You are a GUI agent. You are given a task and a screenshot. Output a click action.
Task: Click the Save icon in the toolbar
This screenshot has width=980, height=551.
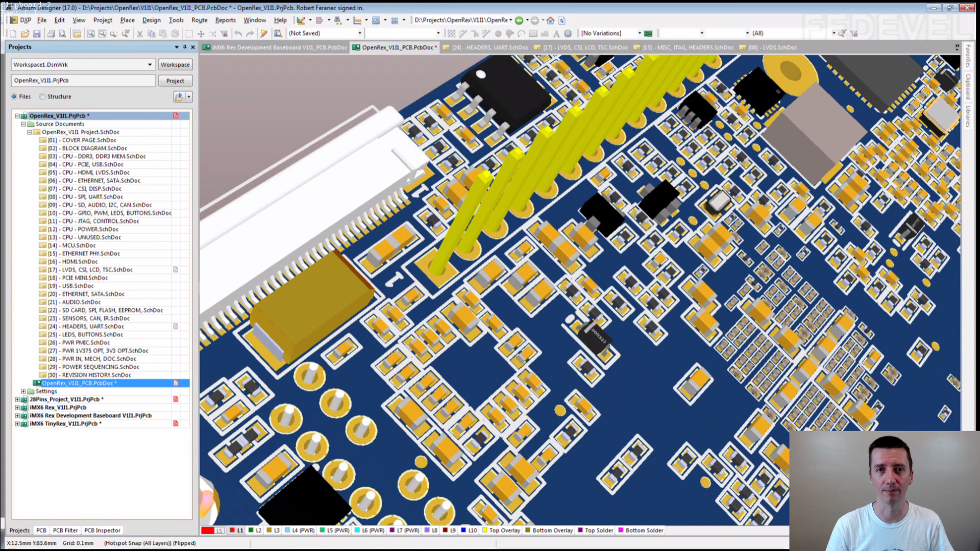coord(37,34)
